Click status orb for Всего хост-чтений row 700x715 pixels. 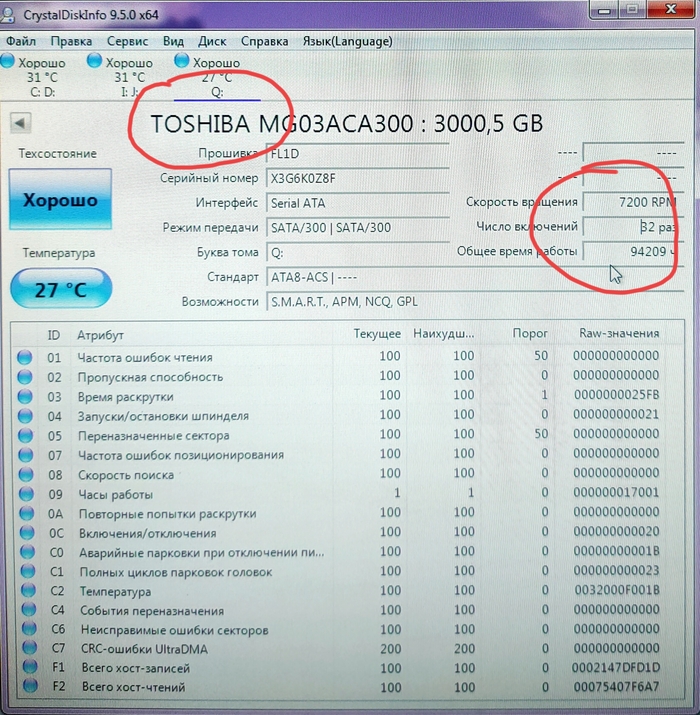coord(25,688)
